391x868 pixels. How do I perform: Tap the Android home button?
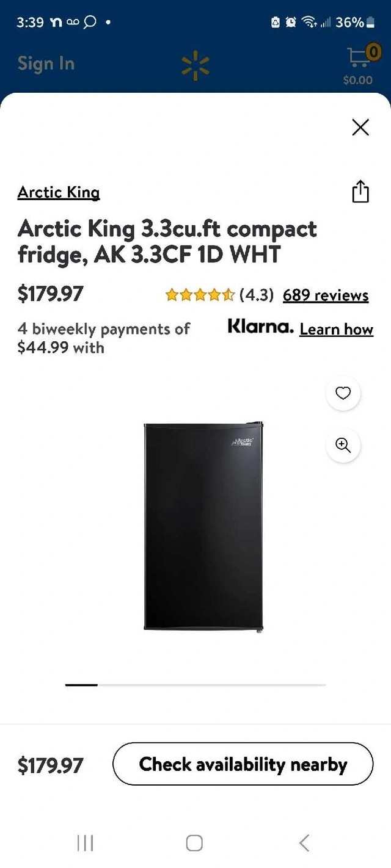(x=194, y=843)
